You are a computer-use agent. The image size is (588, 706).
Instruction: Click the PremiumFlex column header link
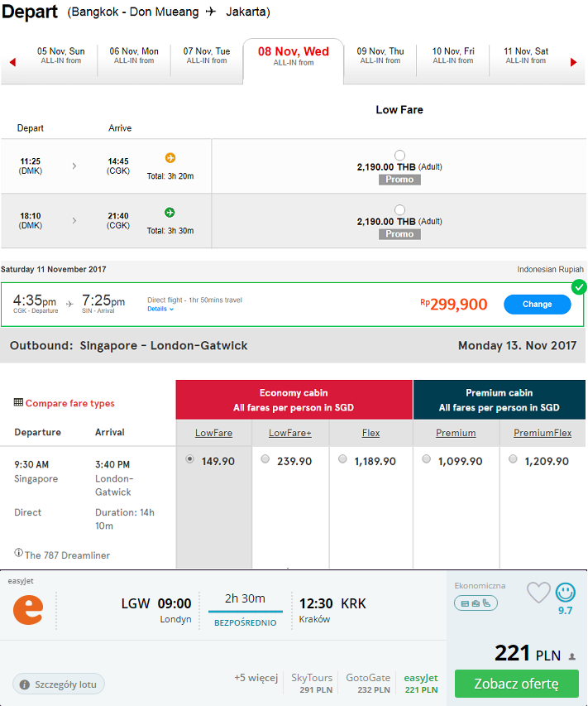click(x=543, y=433)
